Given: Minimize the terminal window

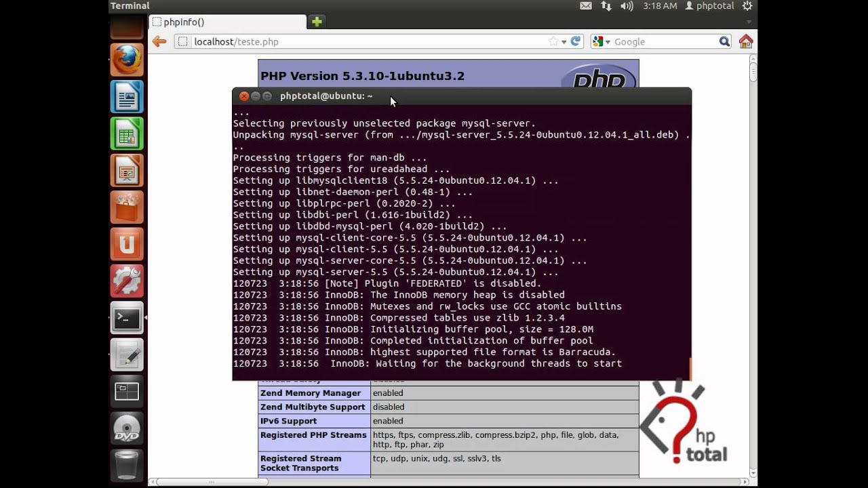Looking at the screenshot, I should tap(256, 96).
